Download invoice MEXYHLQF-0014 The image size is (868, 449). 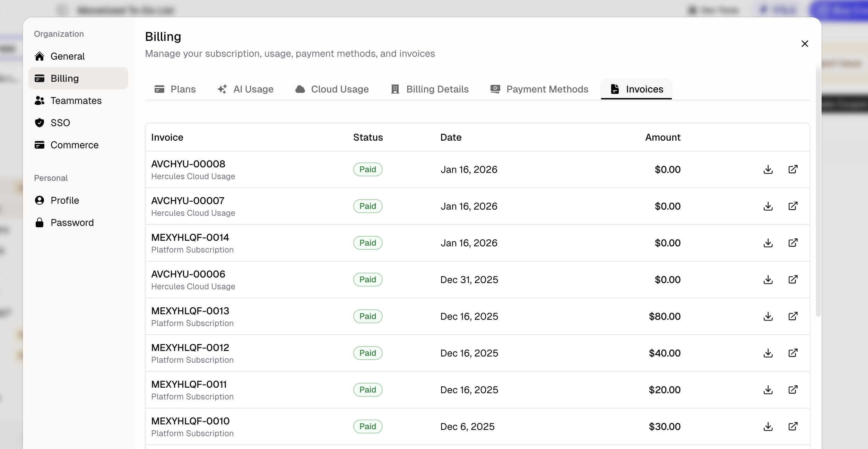(x=768, y=243)
